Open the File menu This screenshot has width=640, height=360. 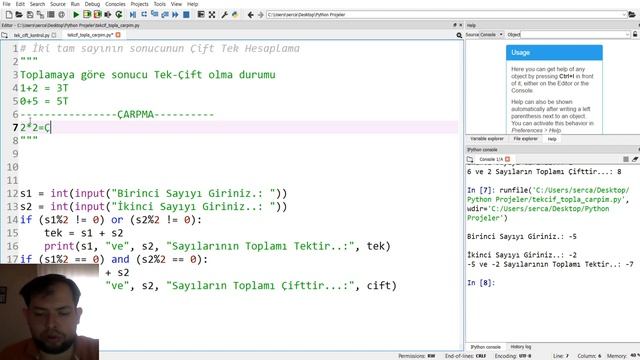(x=7, y=4)
